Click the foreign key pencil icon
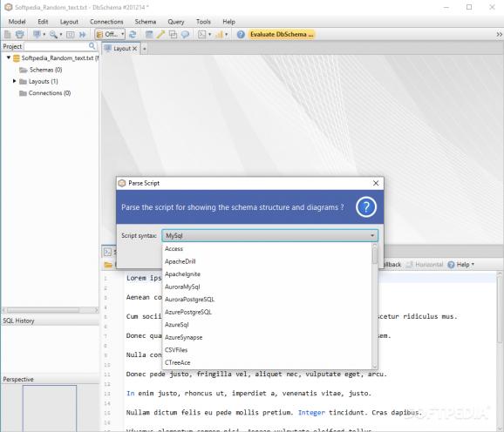504x432 pixels. [x=160, y=34]
